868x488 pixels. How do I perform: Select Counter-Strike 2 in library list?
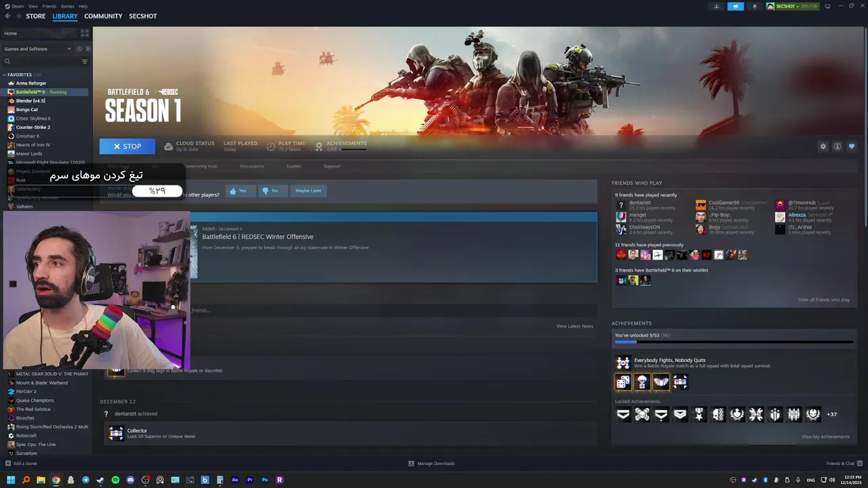(33, 127)
